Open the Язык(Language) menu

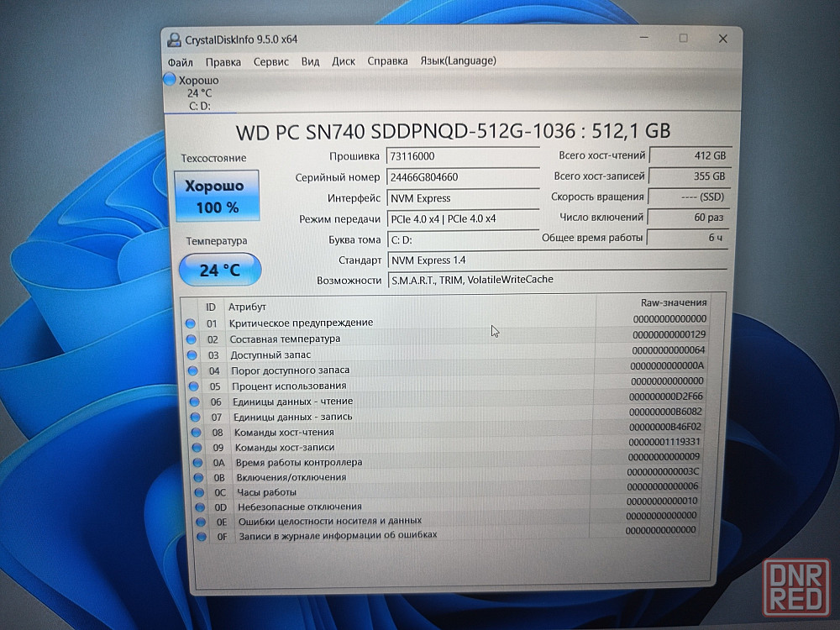point(458,60)
